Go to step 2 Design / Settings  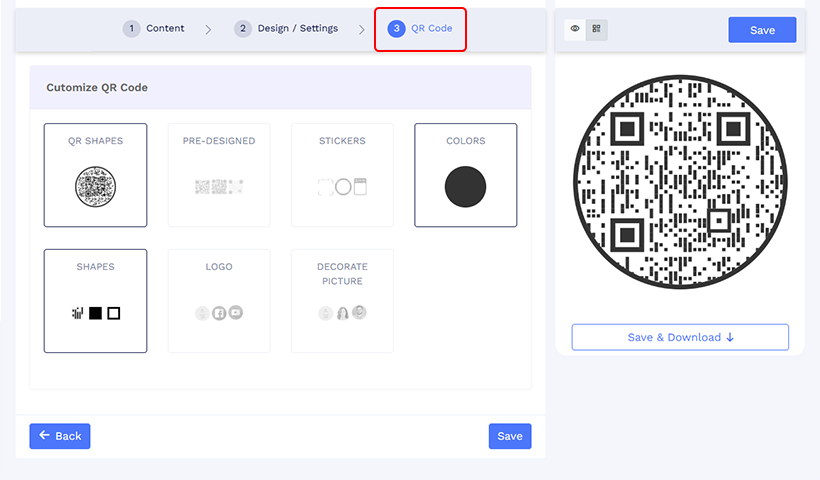point(286,28)
